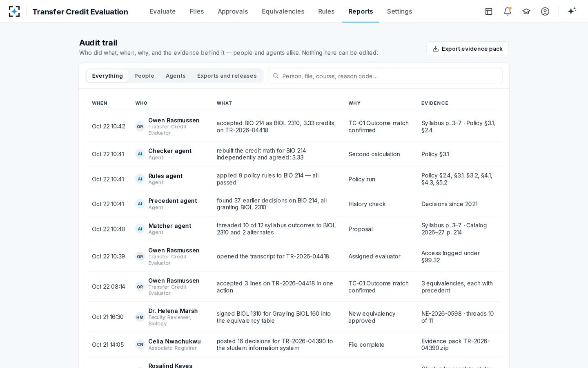Click 'Evidence pack TR-2026-04390.zip' evidence
Screen dimensions: 588x368
tap(456, 345)
